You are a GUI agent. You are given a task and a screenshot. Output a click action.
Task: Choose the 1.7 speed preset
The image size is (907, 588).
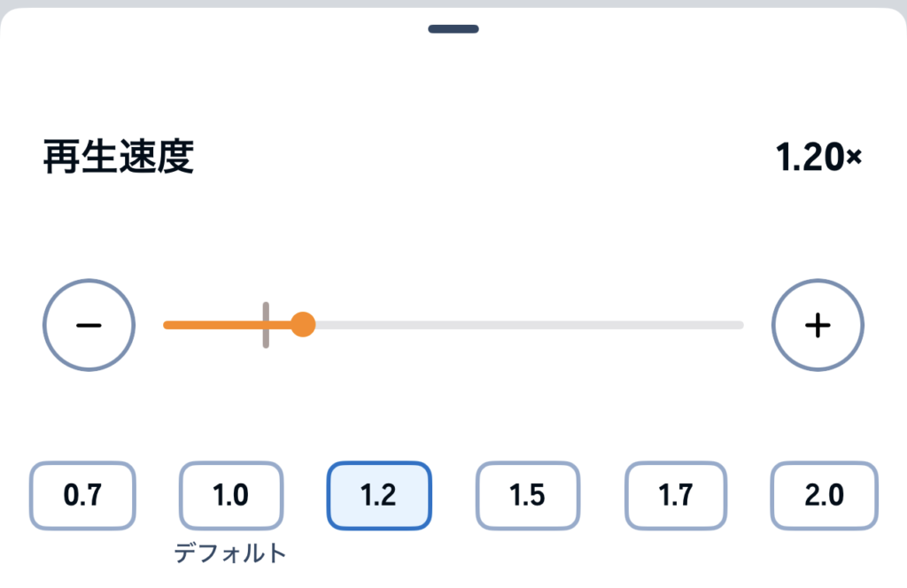tap(676, 496)
